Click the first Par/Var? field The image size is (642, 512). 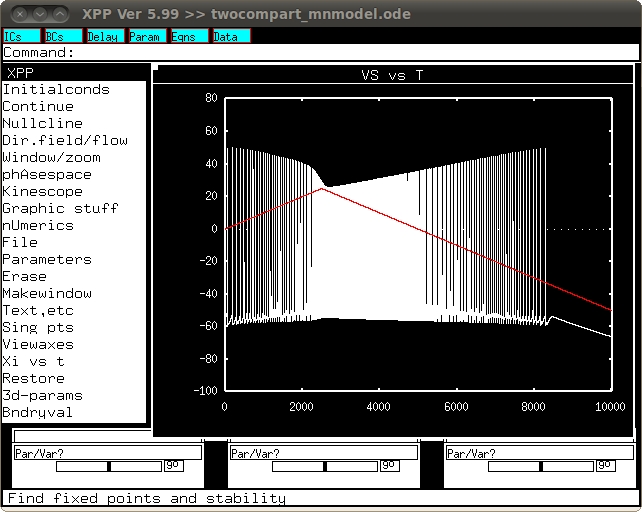tap(108, 453)
